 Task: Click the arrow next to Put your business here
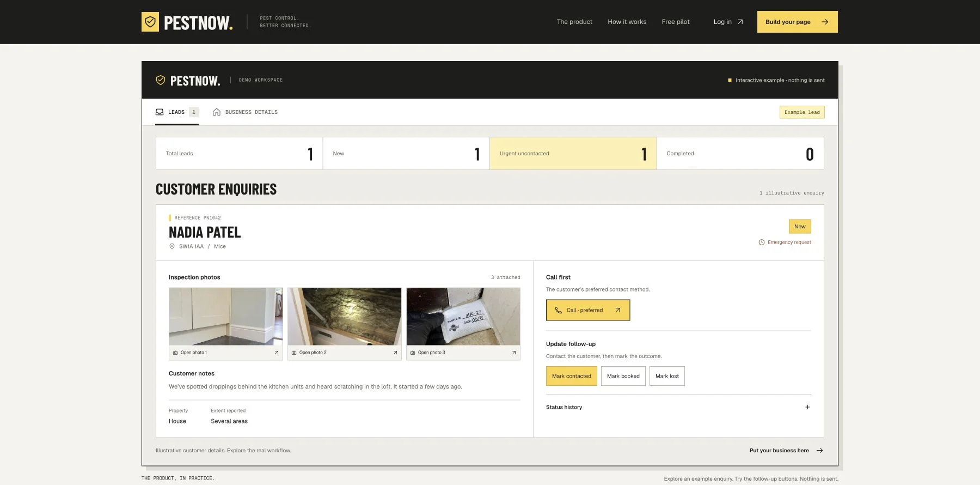point(820,451)
